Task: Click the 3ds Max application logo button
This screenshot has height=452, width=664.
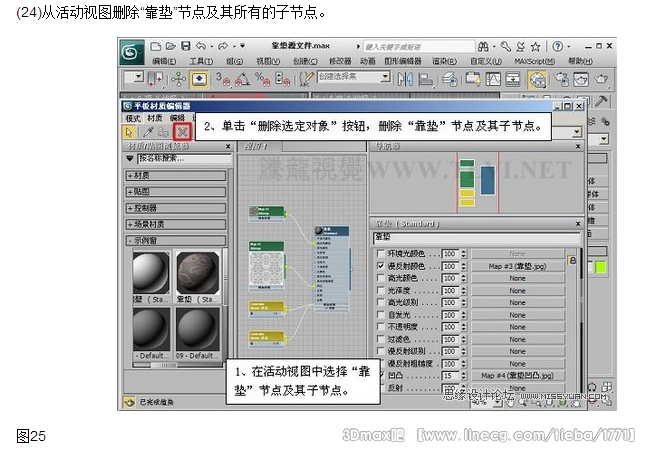Action: click(131, 53)
